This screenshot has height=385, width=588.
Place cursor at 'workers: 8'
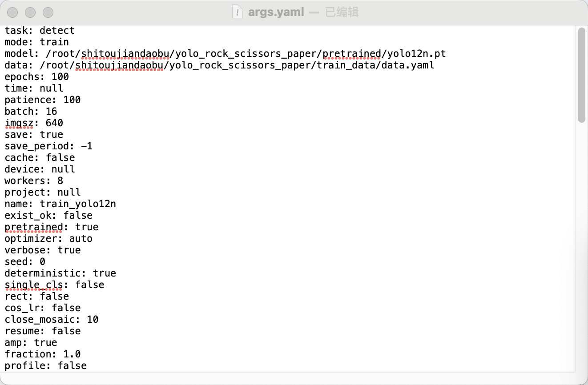pyautogui.click(x=34, y=181)
